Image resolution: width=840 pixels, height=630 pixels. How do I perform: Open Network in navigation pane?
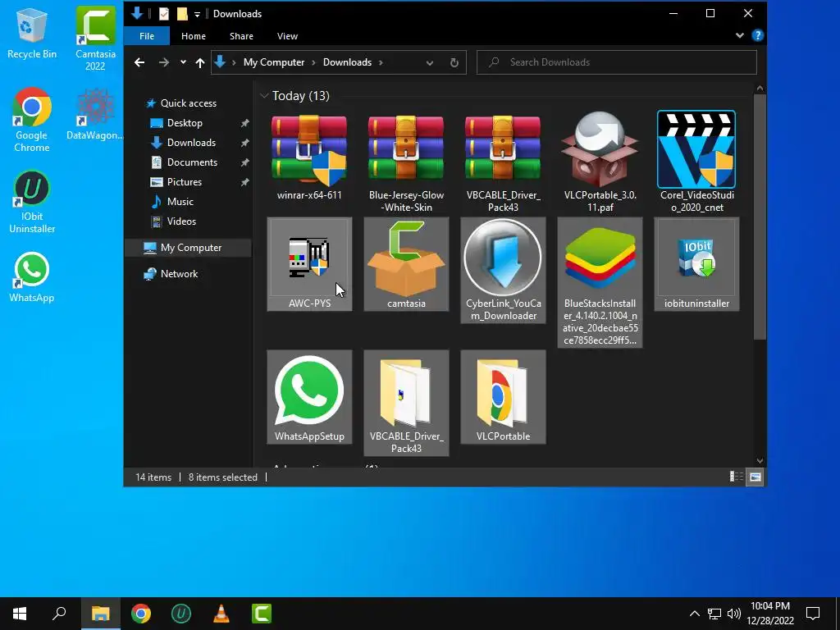click(x=179, y=274)
